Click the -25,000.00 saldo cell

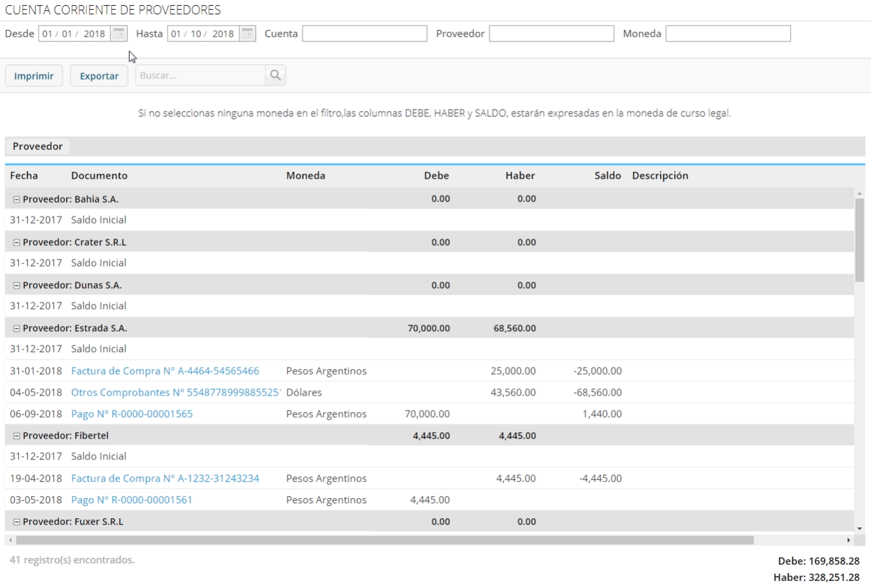597,371
